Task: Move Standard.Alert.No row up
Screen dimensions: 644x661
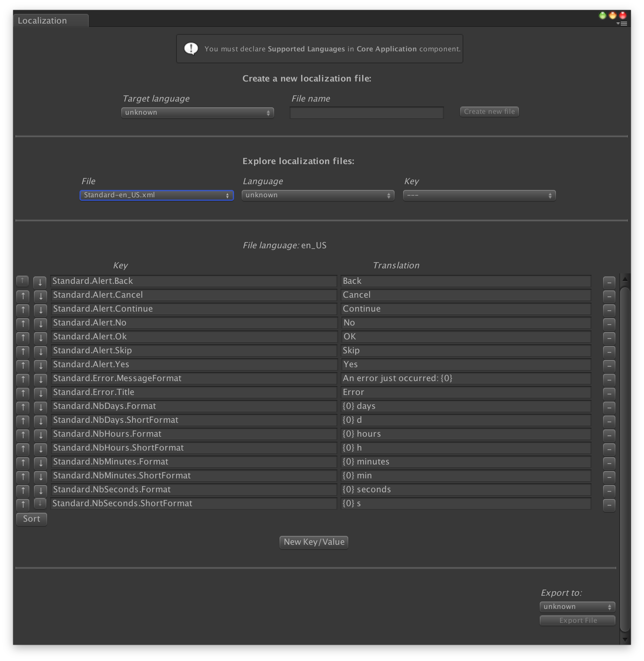Action: (x=23, y=324)
